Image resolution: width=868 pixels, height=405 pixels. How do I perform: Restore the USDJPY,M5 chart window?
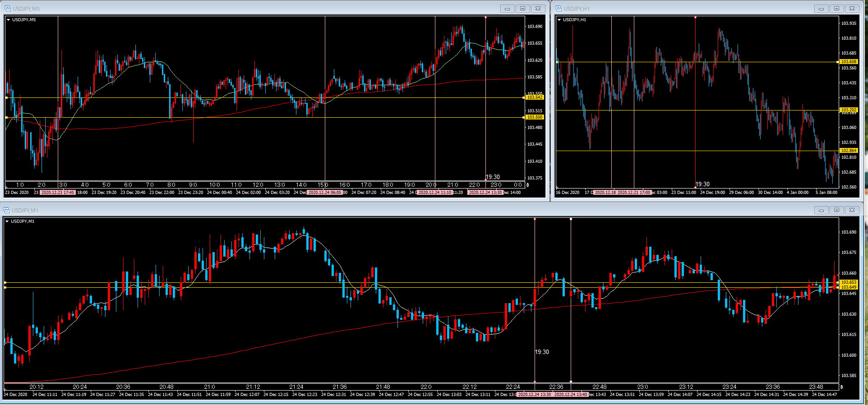click(x=522, y=9)
